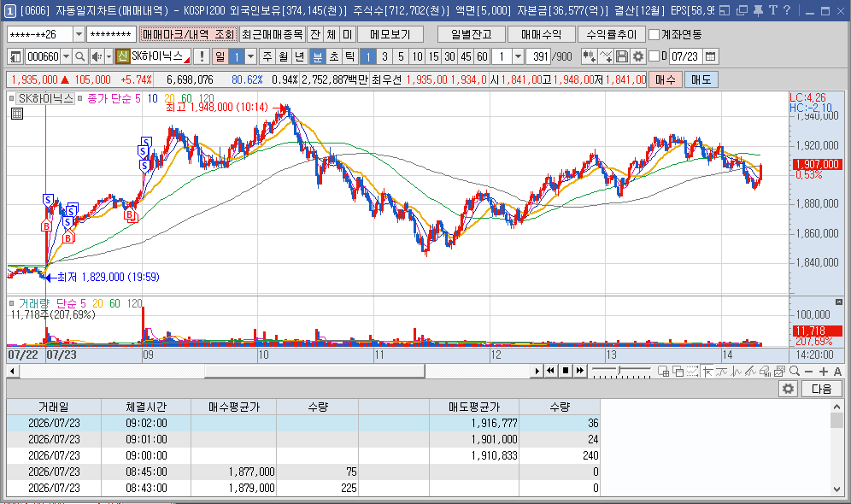
Task: Click the exclamation mark info icon
Action: (x=202, y=56)
